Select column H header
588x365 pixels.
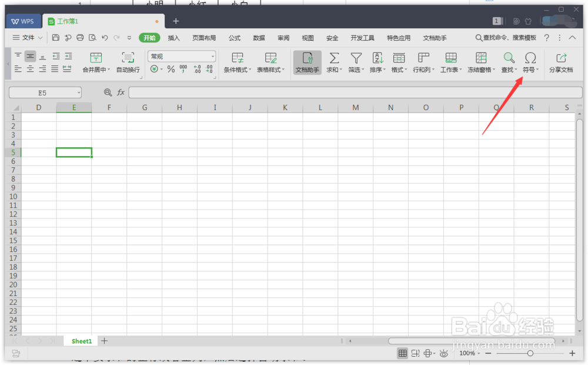179,107
